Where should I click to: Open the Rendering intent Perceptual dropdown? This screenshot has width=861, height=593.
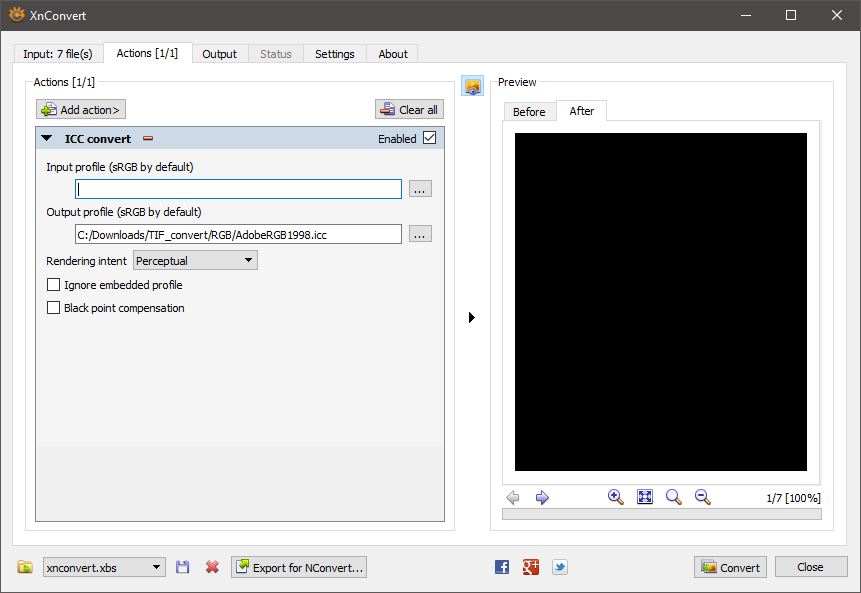(196, 260)
